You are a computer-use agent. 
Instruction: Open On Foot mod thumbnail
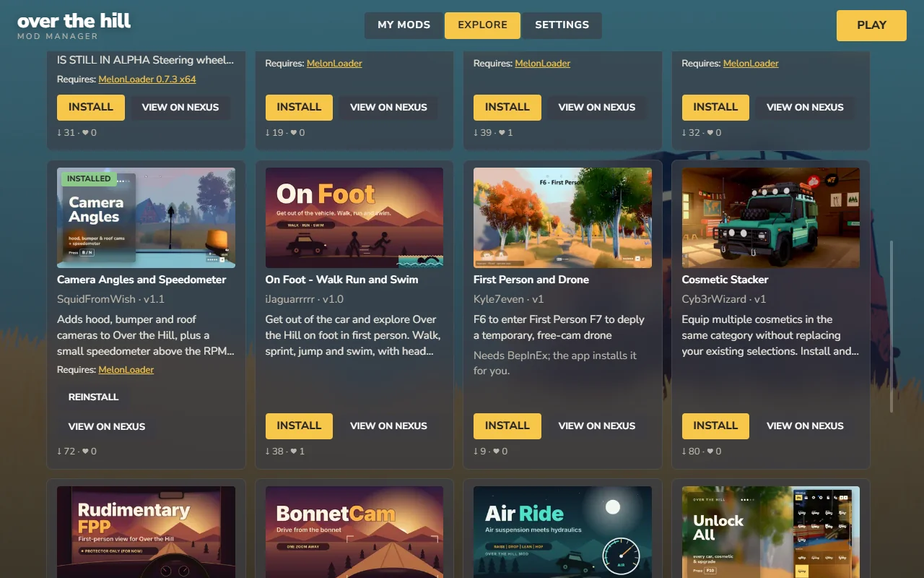(x=354, y=218)
